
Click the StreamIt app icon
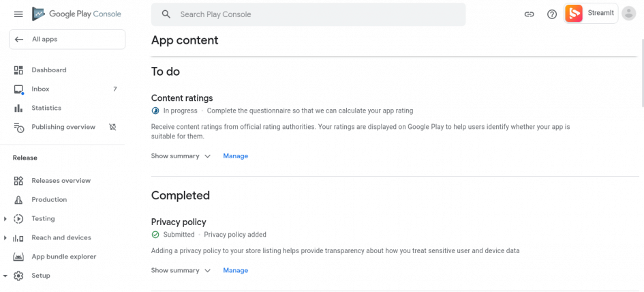[574, 14]
